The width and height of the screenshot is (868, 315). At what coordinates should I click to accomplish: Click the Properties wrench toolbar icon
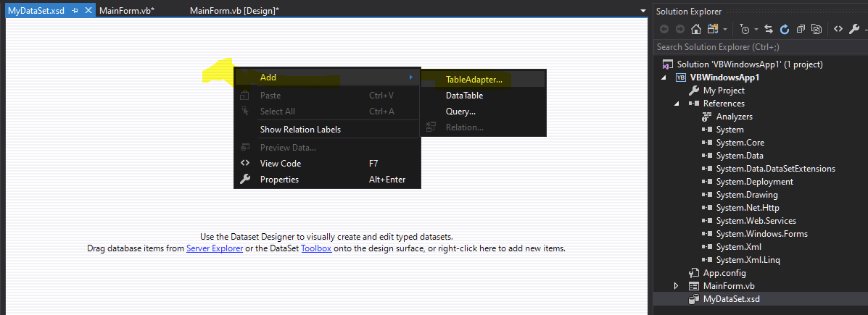[x=854, y=29]
